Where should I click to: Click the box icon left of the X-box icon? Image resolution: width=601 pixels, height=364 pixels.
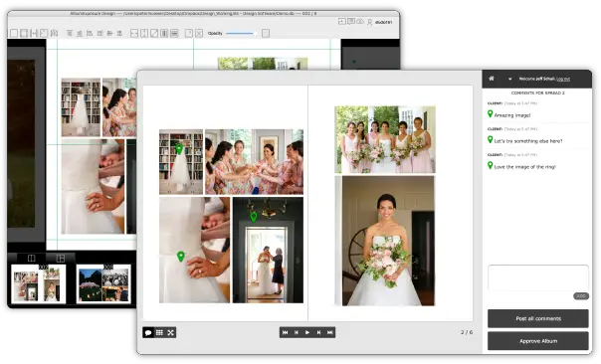pyautogui.click(x=189, y=34)
